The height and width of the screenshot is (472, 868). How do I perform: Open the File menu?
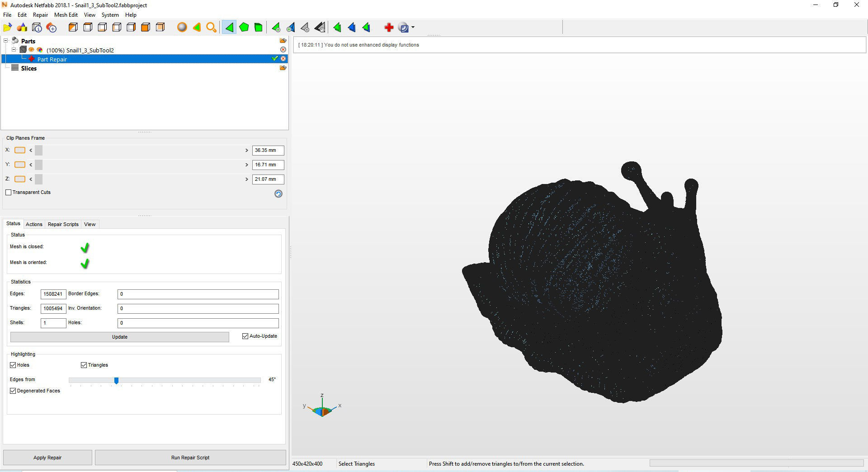pos(7,15)
